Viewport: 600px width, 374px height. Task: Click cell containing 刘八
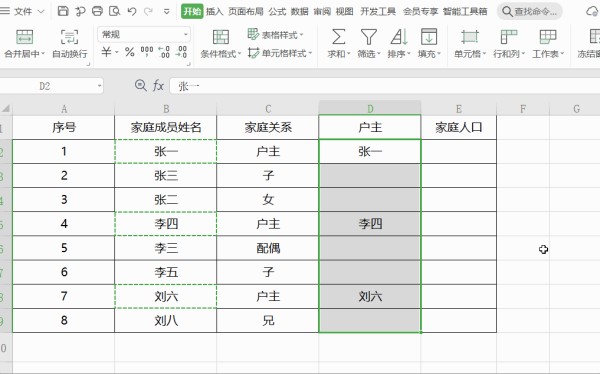point(166,320)
